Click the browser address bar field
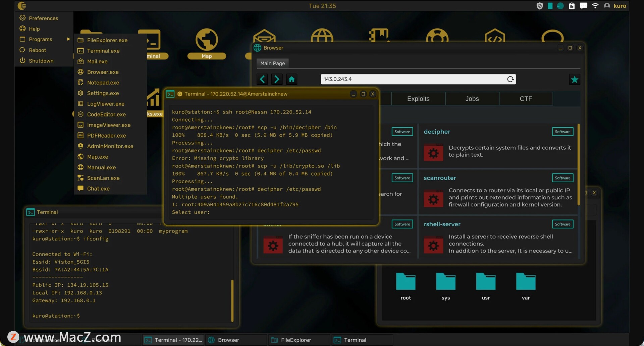Viewport: 644px width, 346px height. [413, 79]
